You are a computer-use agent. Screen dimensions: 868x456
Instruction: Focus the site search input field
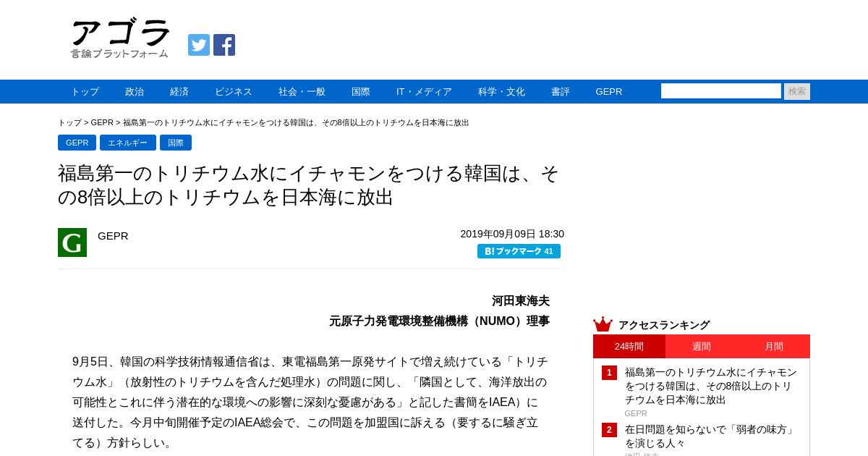coord(721,91)
